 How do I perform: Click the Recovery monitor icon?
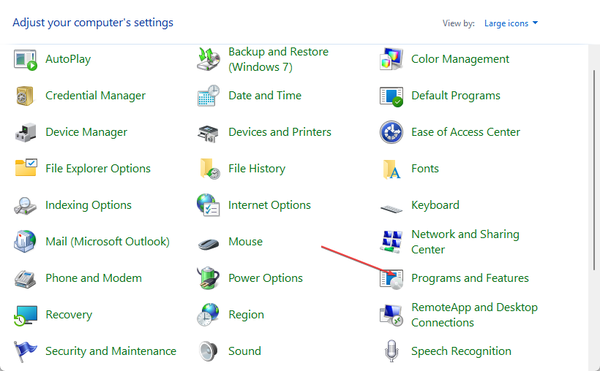point(25,315)
